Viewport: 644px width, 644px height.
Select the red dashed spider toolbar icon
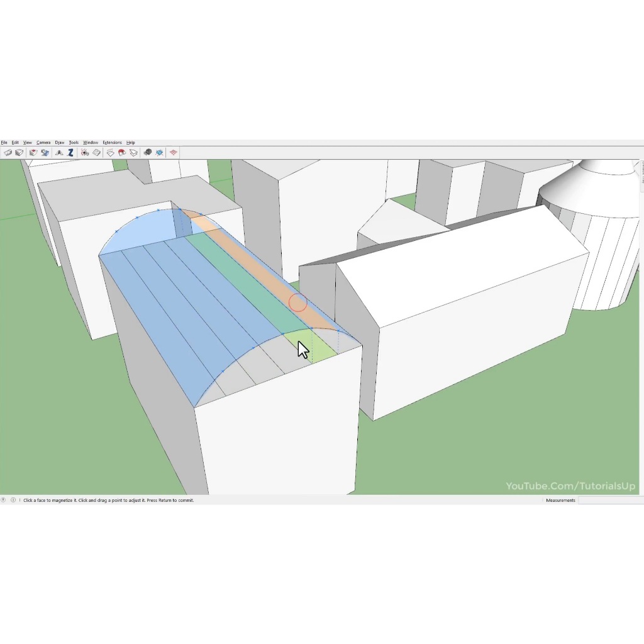pyautogui.click(x=85, y=153)
